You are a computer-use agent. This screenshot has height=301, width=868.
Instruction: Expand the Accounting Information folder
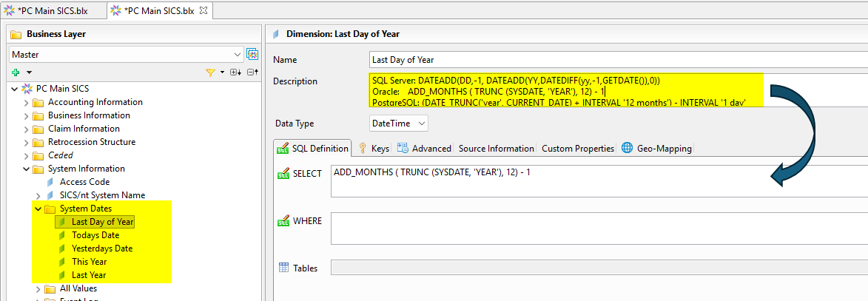tap(26, 102)
